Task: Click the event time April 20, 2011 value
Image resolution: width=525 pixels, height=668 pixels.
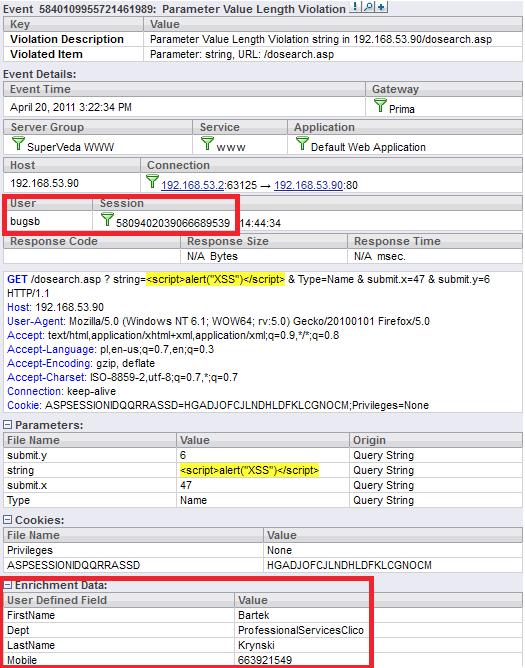Action: click(71, 107)
